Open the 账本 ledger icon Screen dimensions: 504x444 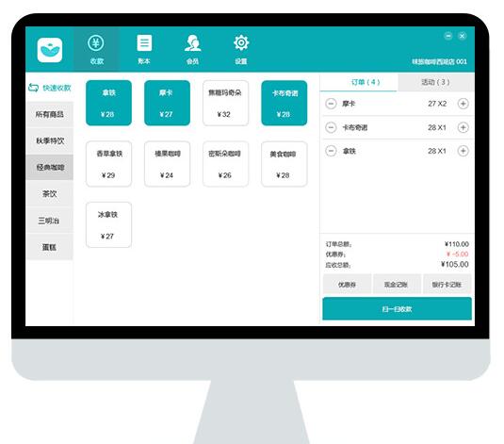point(144,43)
